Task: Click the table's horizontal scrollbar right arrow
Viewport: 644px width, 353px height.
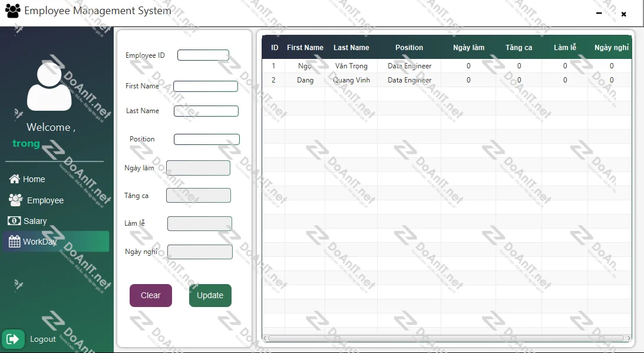Action: [x=629, y=338]
